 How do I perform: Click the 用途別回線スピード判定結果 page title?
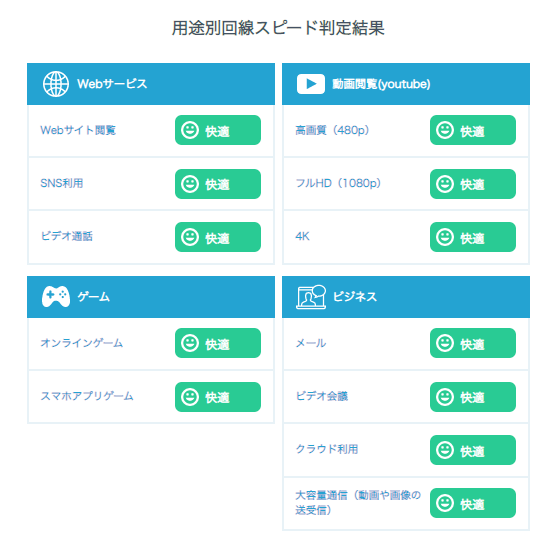click(x=278, y=28)
